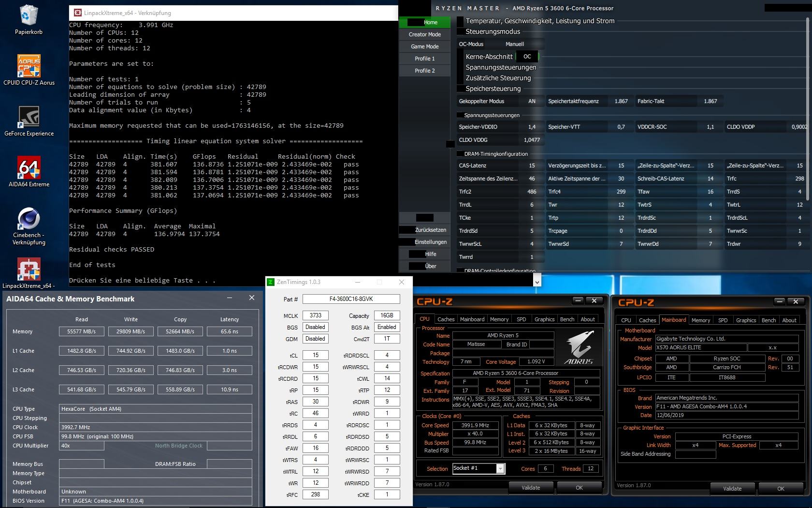The image size is (812, 508).
Task: Toggle OC switch beside Kerne-Abschnitt
Action: pyautogui.click(x=527, y=57)
